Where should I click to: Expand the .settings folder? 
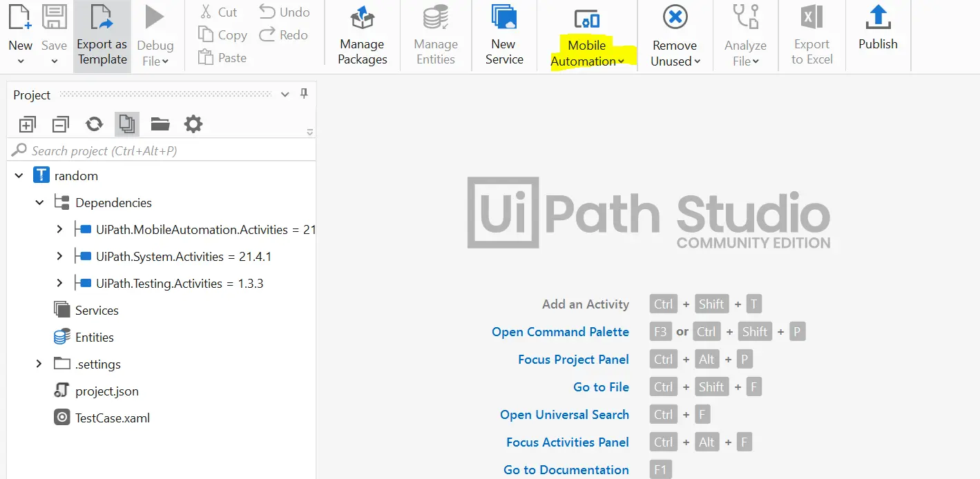click(x=39, y=364)
